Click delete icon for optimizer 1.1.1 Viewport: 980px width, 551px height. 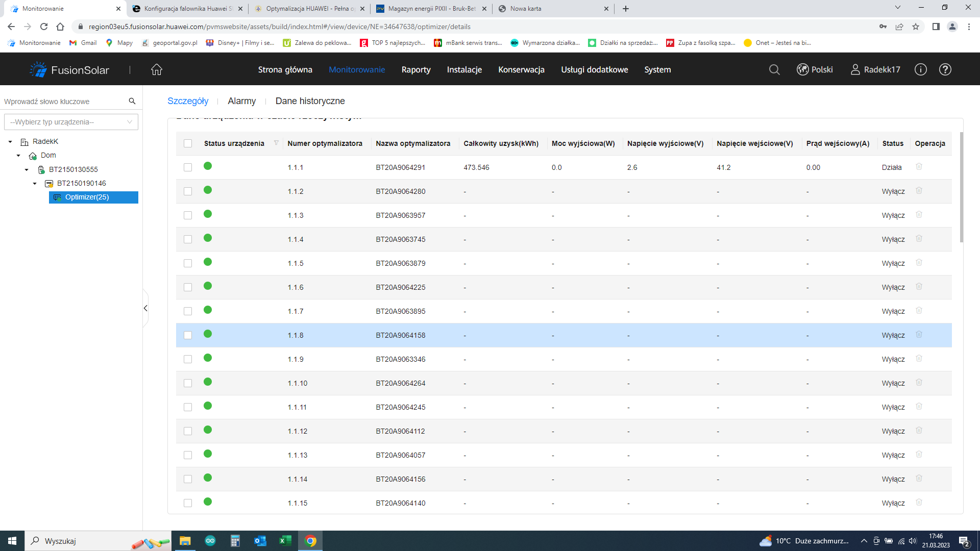click(919, 166)
